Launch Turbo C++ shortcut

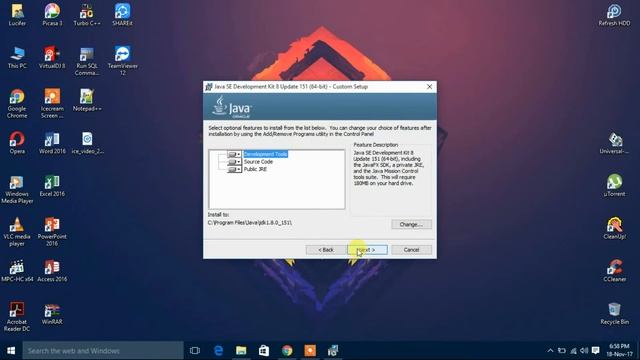pyautogui.click(x=87, y=15)
